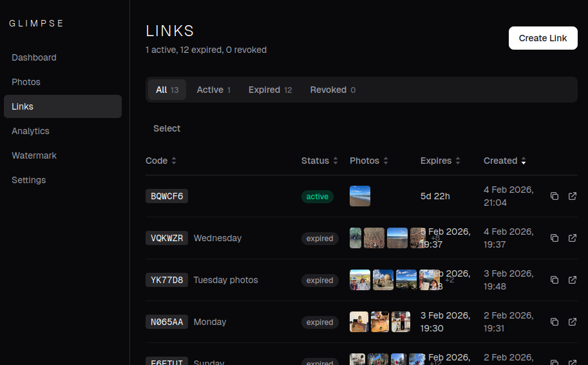Show only Active links tab
This screenshot has width=588, height=365.
pos(213,90)
